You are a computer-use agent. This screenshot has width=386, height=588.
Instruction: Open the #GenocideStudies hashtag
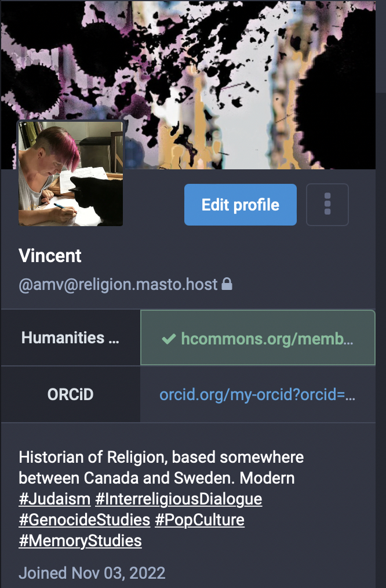[x=84, y=520]
